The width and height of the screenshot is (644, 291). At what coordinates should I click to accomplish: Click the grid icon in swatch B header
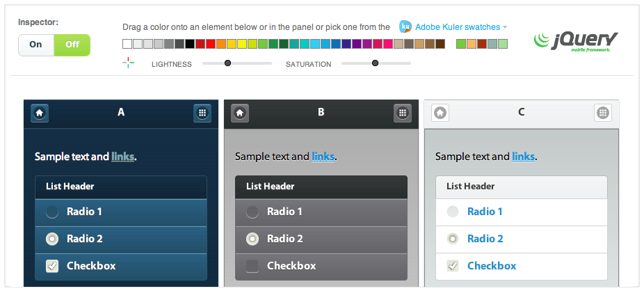pyautogui.click(x=402, y=113)
